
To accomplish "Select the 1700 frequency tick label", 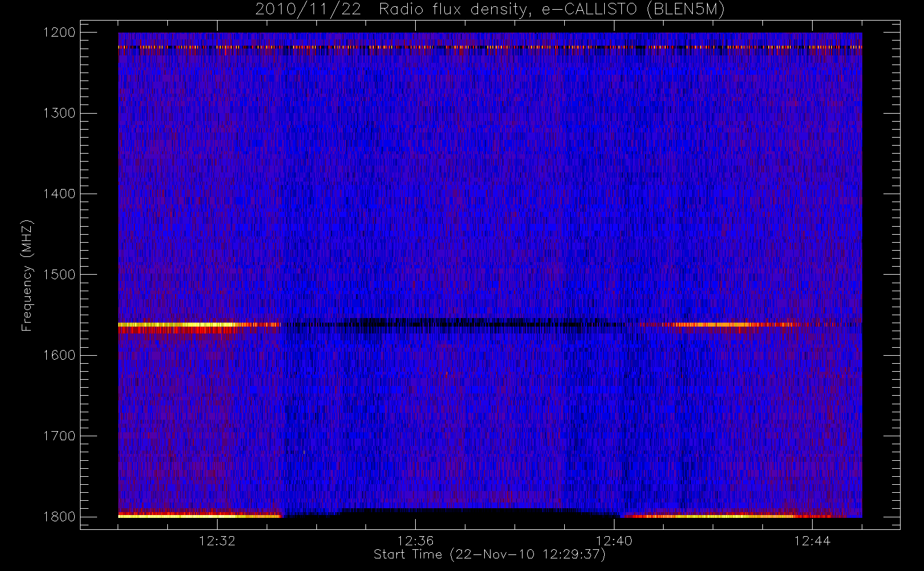I will pyautogui.click(x=59, y=436).
